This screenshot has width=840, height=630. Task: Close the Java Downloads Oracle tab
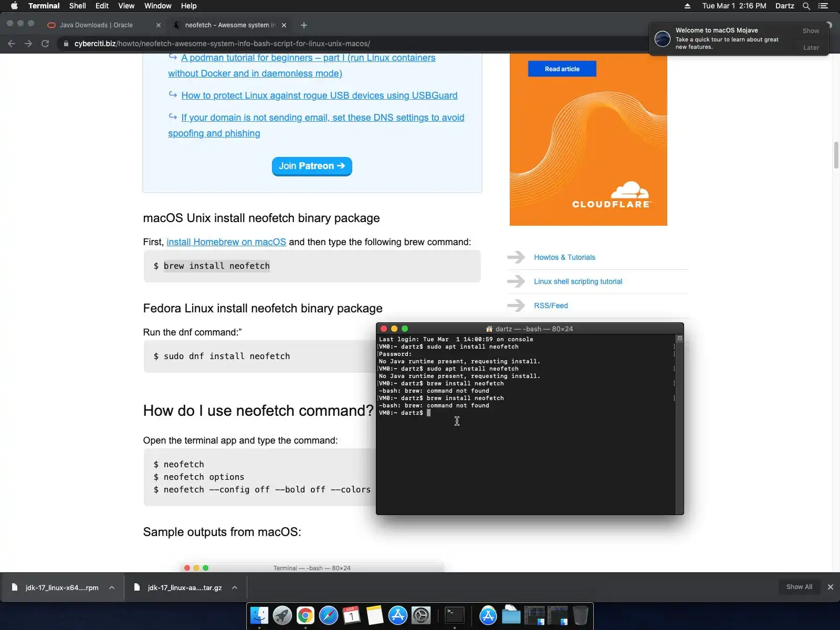159,25
